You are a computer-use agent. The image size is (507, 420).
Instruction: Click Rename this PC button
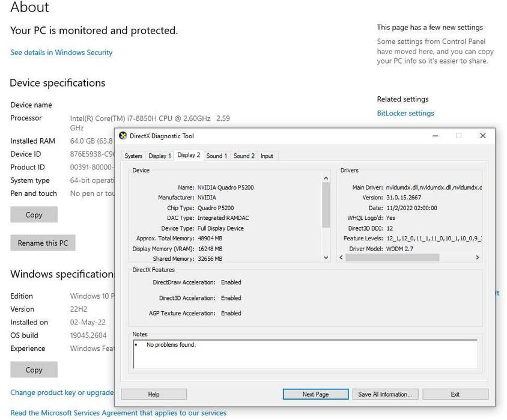pos(43,243)
